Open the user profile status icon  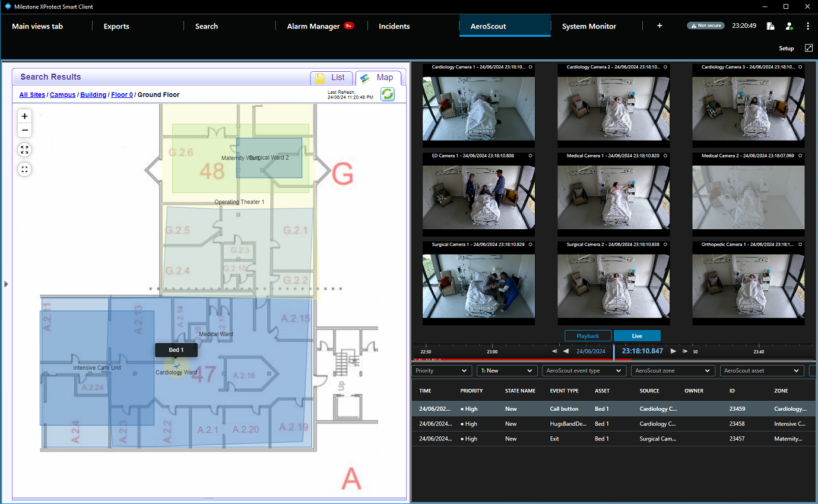pyautogui.click(x=789, y=26)
